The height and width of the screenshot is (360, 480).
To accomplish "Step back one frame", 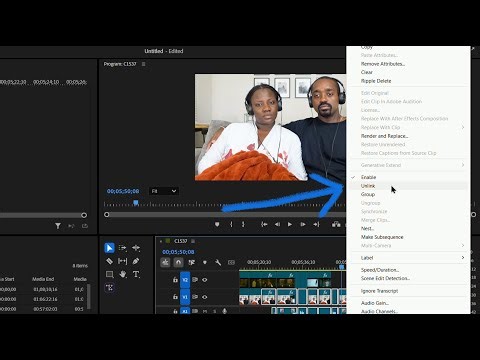I will click(x=277, y=225).
